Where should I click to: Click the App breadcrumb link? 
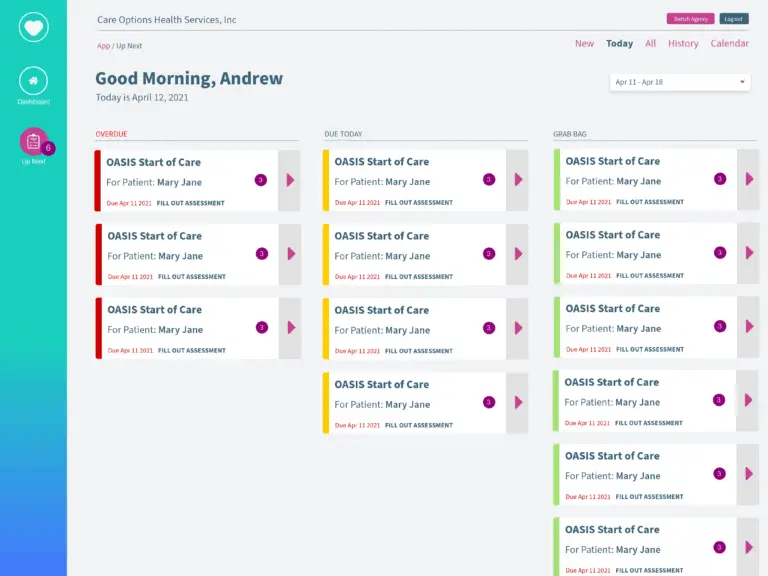pyautogui.click(x=103, y=46)
